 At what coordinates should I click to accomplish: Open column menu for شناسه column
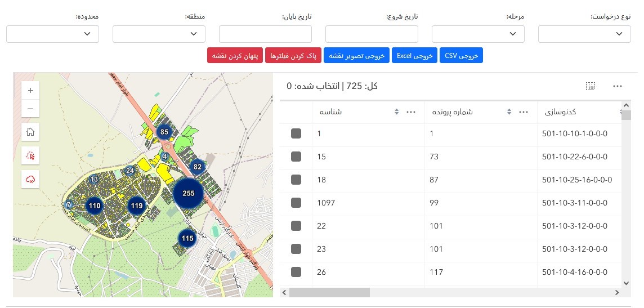pyautogui.click(x=411, y=111)
